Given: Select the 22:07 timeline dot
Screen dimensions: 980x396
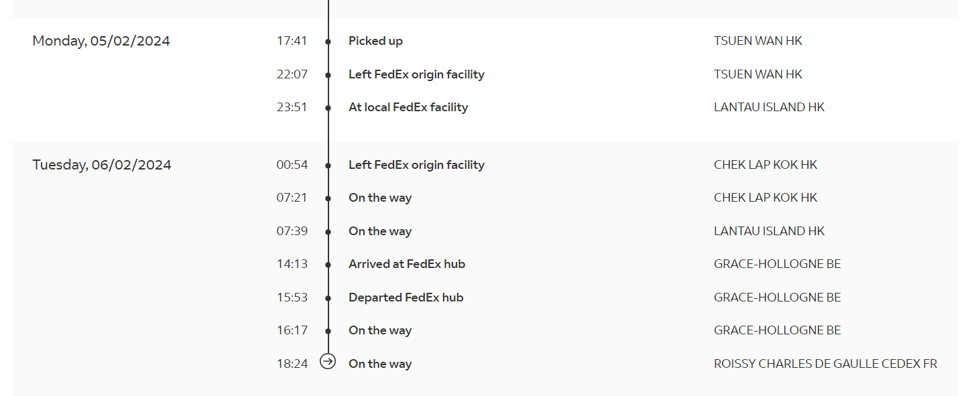Looking at the screenshot, I should 328,75.
